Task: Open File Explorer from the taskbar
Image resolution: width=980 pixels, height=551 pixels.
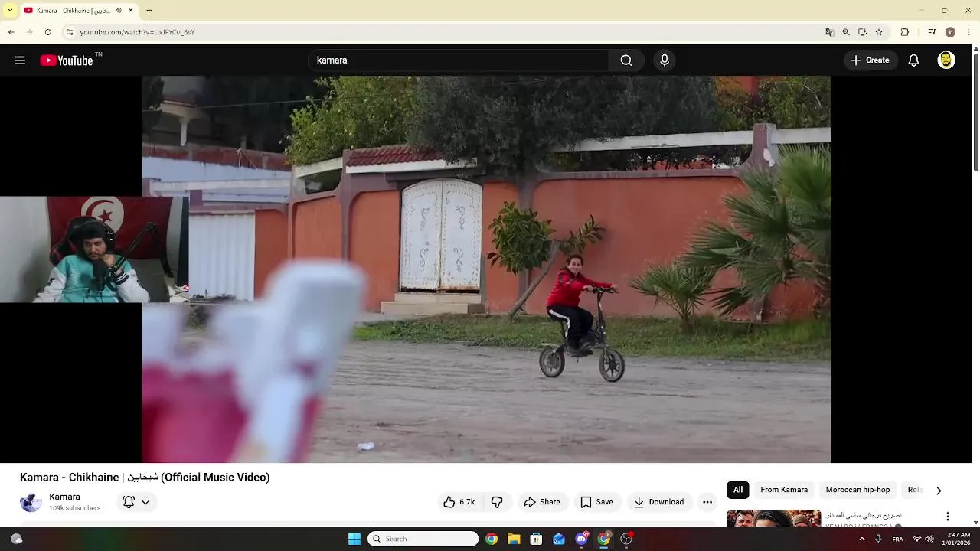Action: coord(514,539)
